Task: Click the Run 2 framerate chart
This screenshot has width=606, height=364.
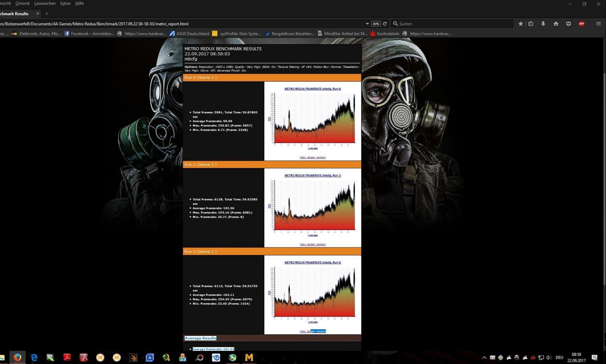Action: pyautogui.click(x=313, y=293)
